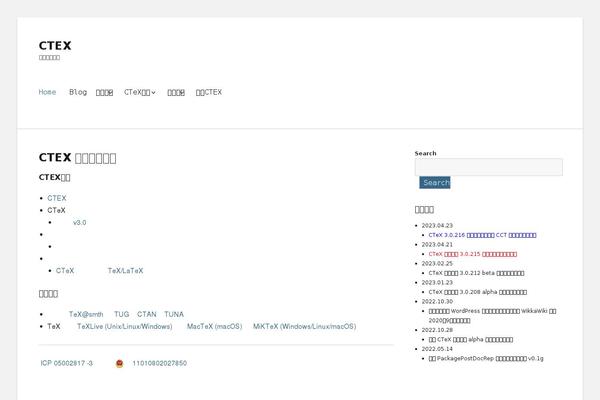
Task: Expand the CTeX submenu chevron
Action: [153, 92]
